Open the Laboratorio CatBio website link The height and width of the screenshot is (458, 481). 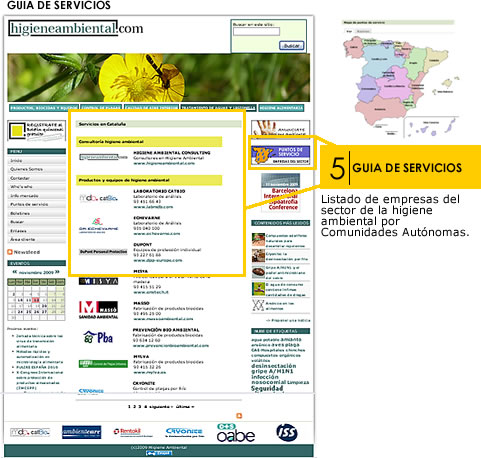(153, 207)
